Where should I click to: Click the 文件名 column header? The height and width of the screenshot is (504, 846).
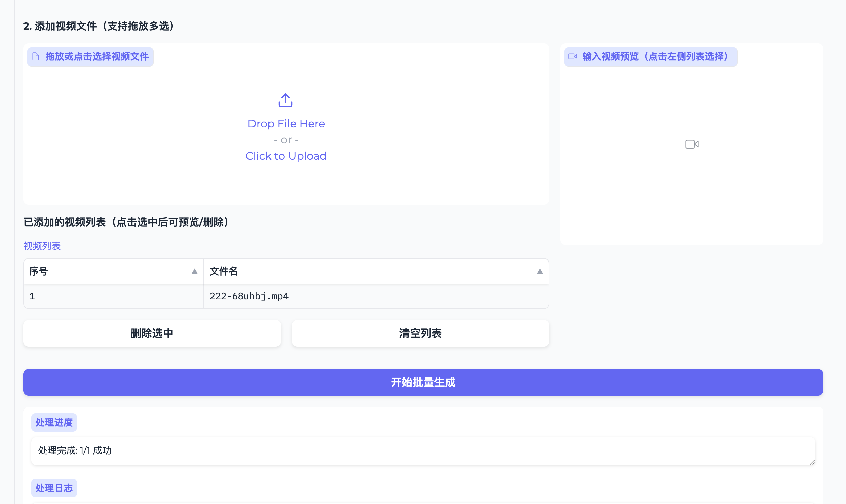(x=224, y=271)
